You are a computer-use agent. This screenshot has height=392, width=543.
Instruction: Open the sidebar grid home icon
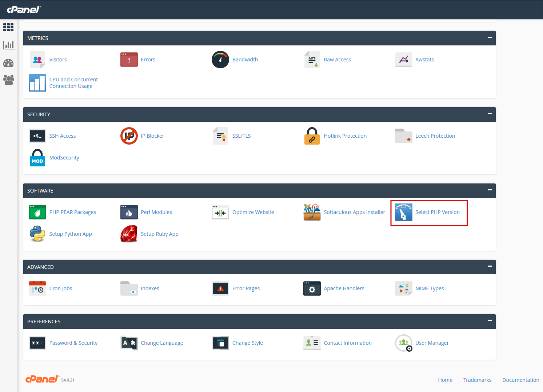coord(8,27)
